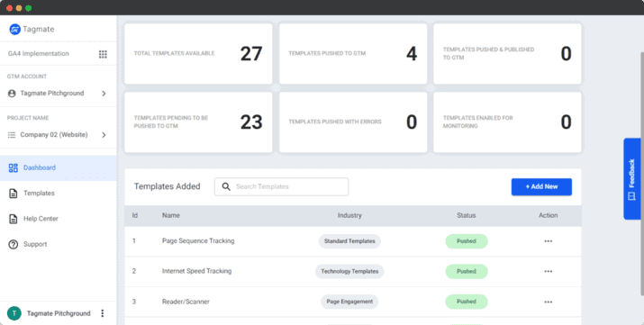Click the GA4 Implementation label
Screen dimensions: 644x325
coord(39,54)
